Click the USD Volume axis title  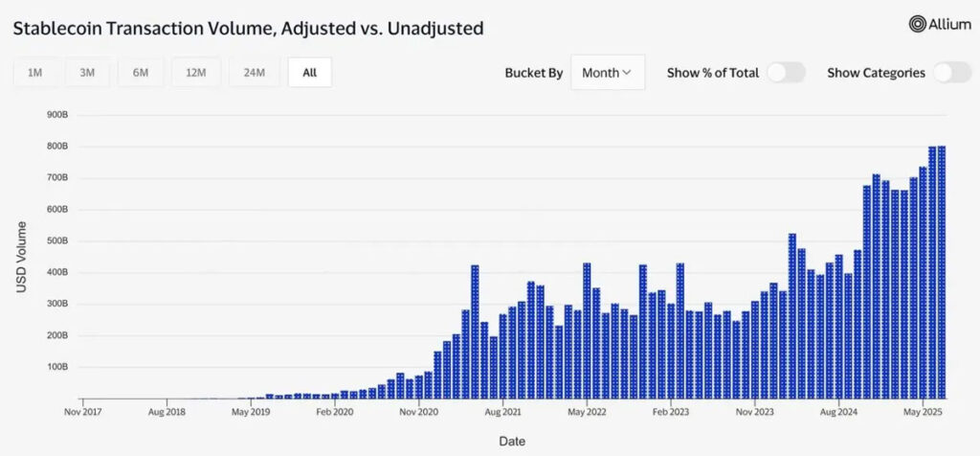coord(21,257)
